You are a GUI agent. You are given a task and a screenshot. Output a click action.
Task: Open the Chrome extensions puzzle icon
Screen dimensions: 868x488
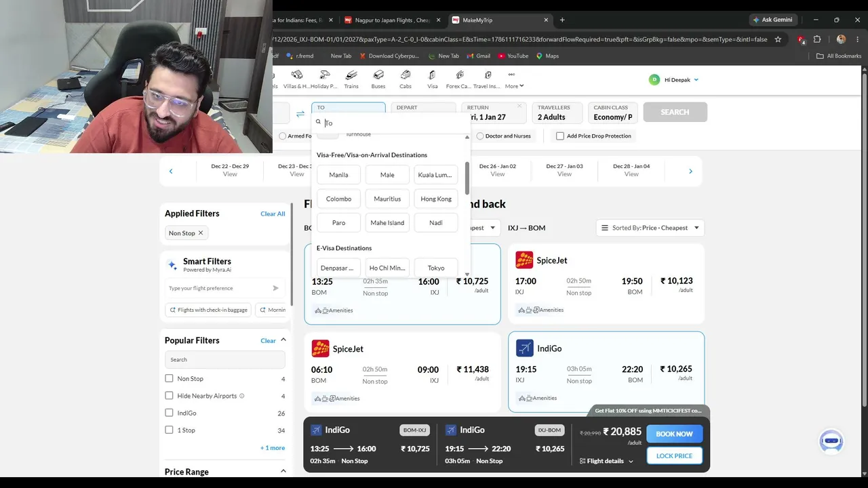point(817,39)
